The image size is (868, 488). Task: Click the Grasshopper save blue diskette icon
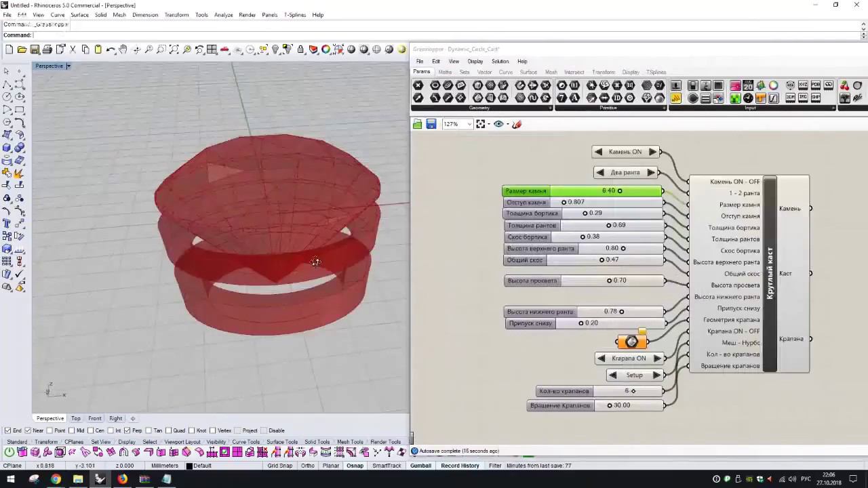tap(431, 124)
